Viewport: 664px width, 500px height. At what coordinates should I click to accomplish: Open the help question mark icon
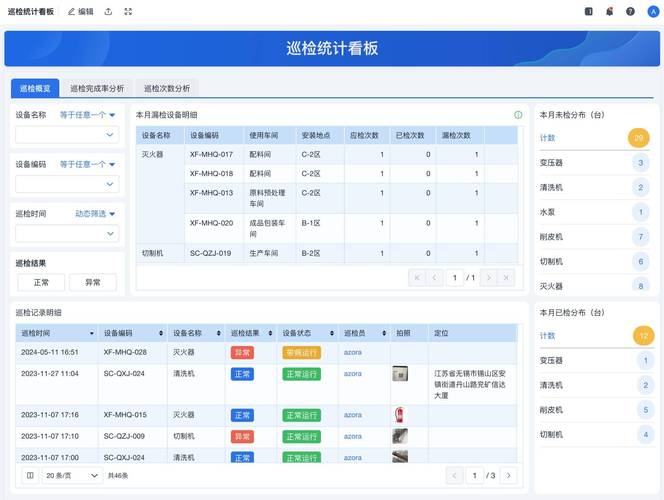[630, 11]
